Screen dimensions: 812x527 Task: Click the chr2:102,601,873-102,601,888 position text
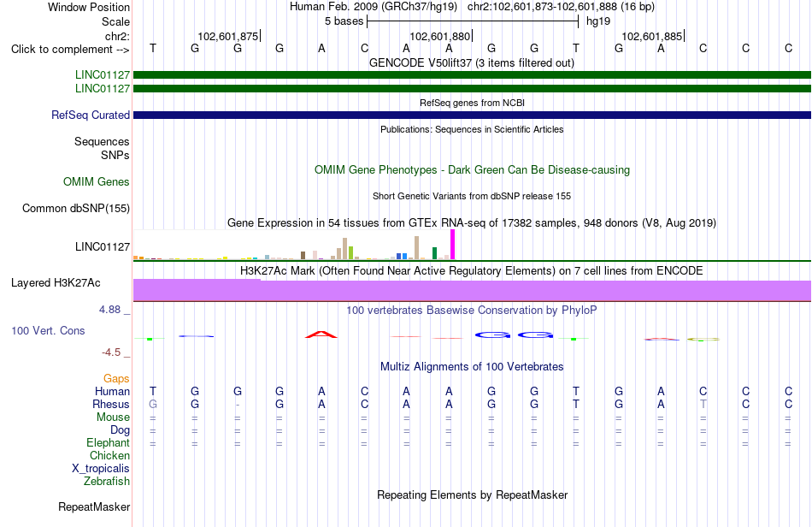pos(561,7)
